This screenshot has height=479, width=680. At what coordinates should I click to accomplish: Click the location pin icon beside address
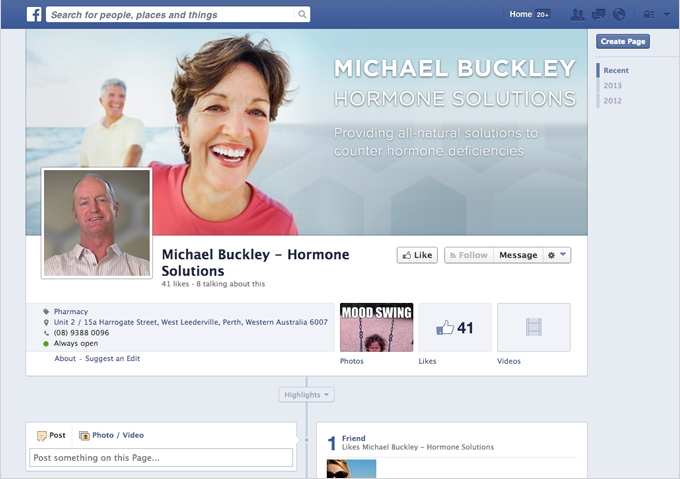[x=46, y=322]
